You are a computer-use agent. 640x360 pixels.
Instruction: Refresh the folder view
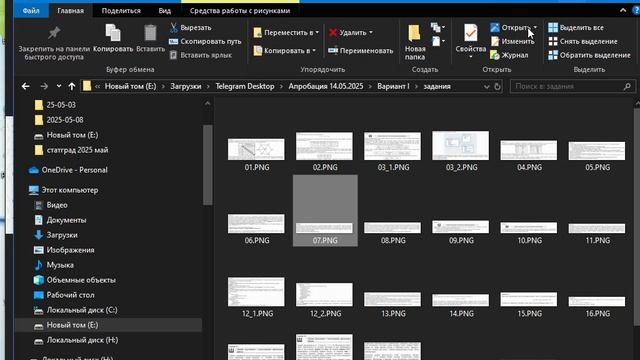pos(497,87)
